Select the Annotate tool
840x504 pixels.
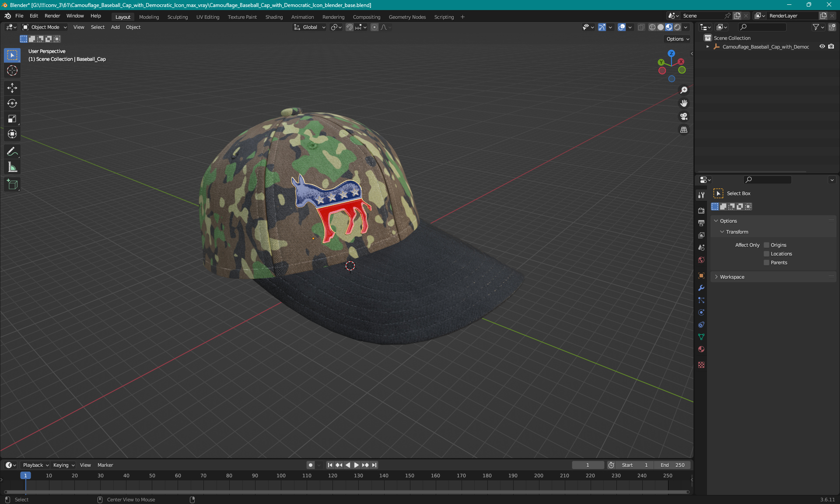coord(12,151)
